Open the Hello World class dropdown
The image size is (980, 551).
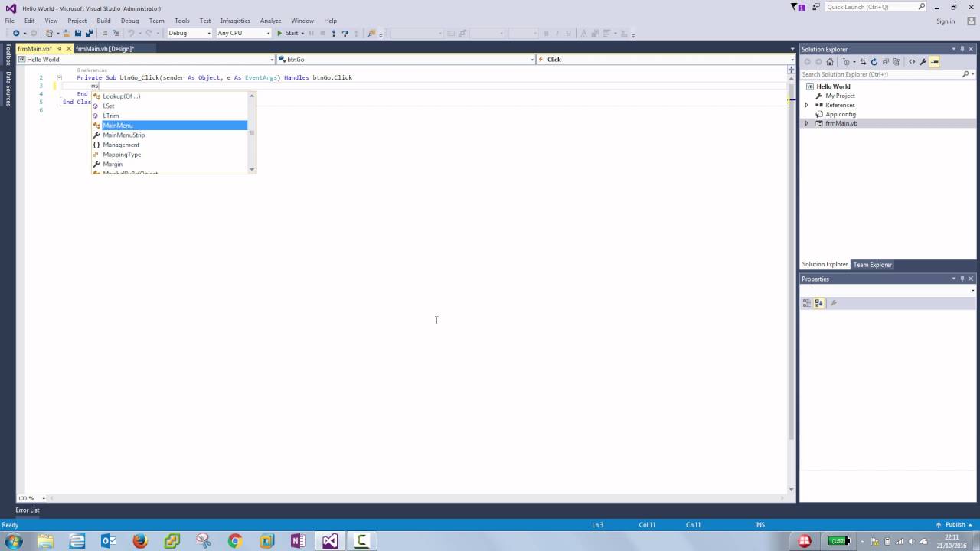pos(145,59)
